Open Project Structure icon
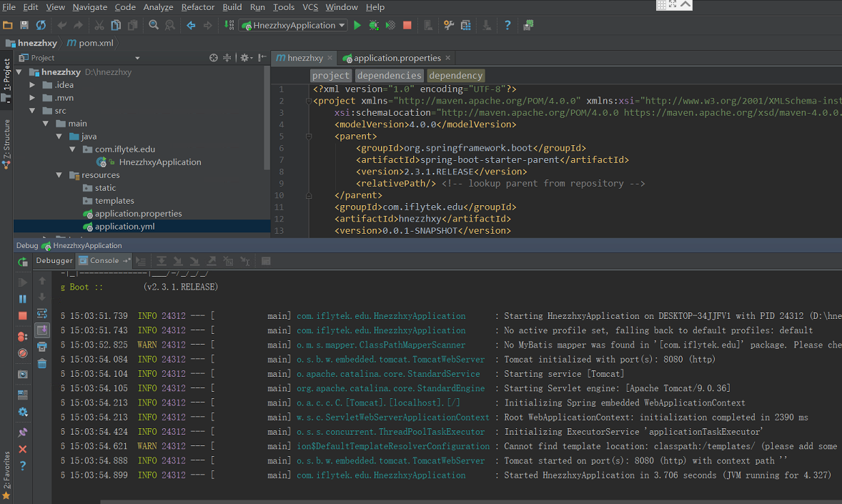 click(x=465, y=25)
